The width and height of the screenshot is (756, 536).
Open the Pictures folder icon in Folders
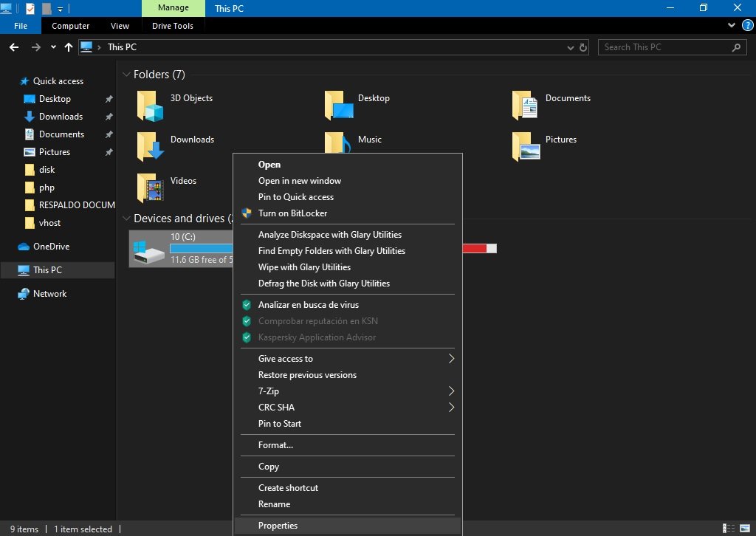[526, 147]
